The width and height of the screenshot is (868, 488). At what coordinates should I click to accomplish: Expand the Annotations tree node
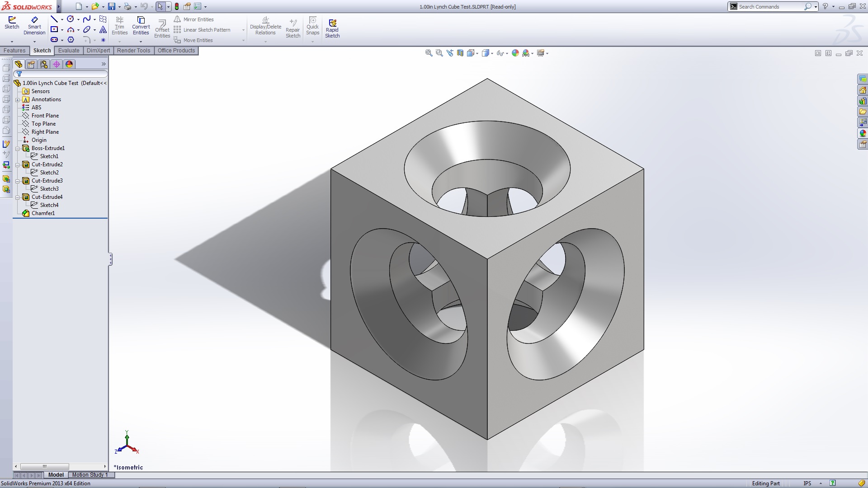(18, 99)
